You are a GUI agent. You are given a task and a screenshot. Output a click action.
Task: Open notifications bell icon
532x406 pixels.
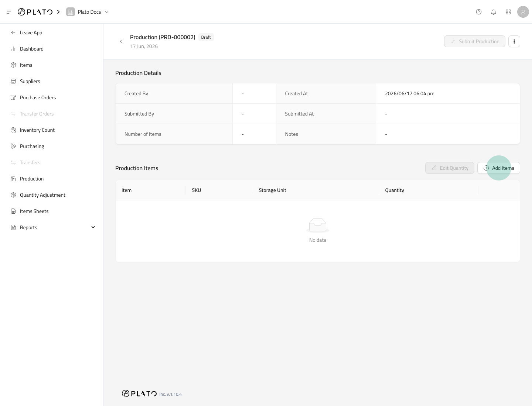coord(494,12)
